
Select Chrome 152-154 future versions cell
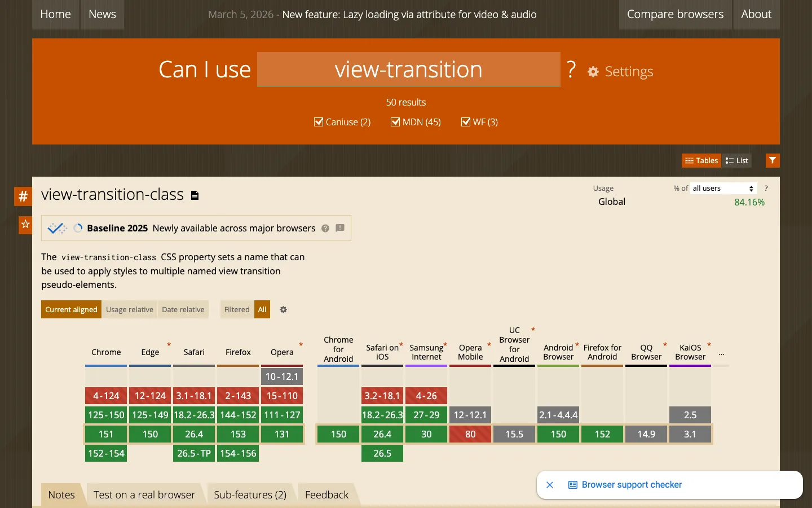pyautogui.click(x=106, y=453)
